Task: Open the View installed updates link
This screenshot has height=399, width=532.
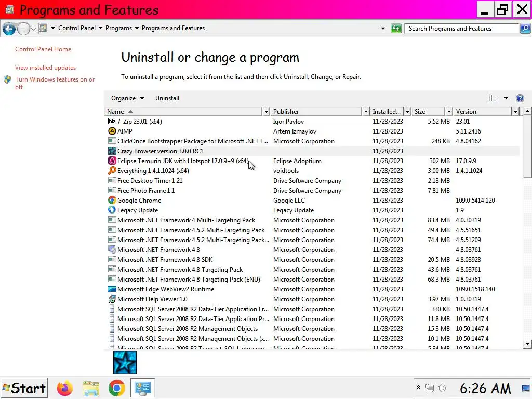Action: pos(45,68)
